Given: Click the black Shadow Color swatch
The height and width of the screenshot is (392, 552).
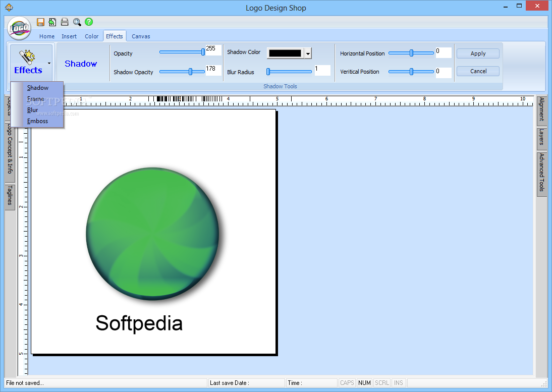Looking at the screenshot, I should coord(285,53).
